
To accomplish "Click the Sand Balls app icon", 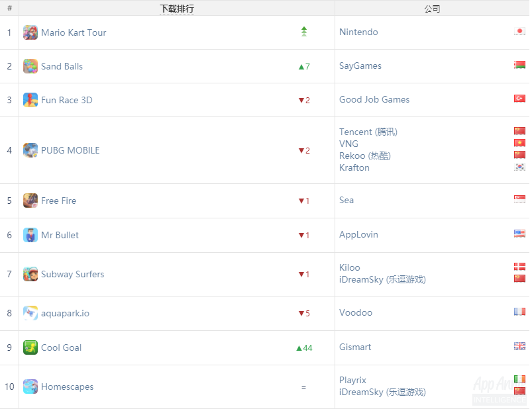I will pos(30,66).
